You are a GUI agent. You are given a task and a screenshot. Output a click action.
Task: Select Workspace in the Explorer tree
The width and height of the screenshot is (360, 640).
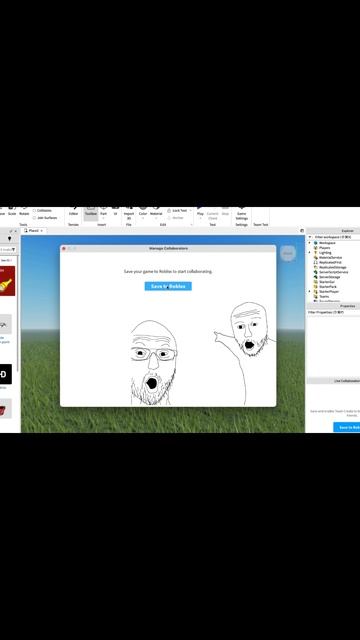tap(327, 243)
